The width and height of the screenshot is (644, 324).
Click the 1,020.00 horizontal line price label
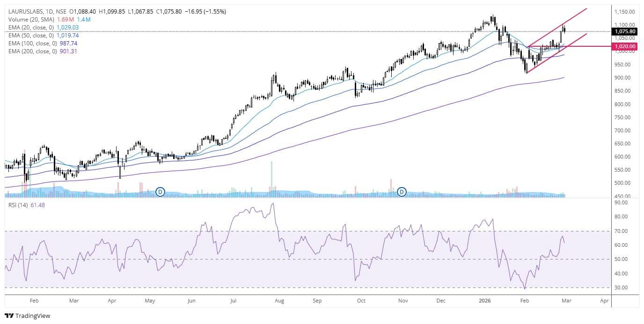[x=625, y=46]
